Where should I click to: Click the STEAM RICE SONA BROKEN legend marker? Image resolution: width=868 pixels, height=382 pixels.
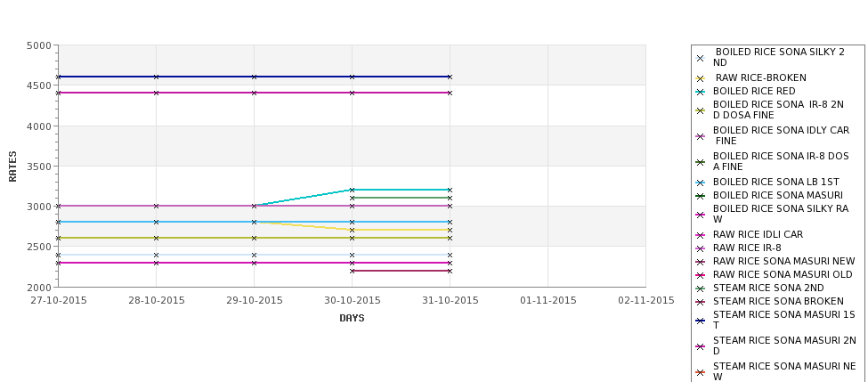[701, 302]
